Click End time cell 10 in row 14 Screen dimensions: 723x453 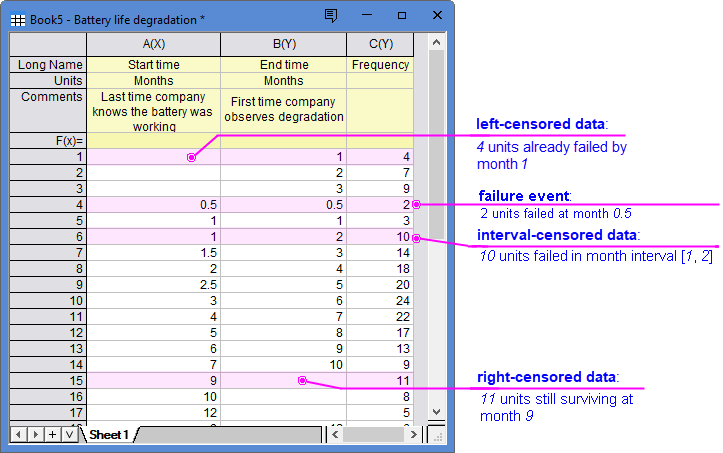point(284,365)
